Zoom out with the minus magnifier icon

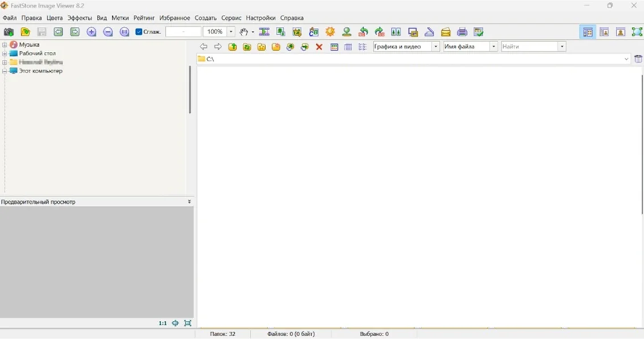108,31
